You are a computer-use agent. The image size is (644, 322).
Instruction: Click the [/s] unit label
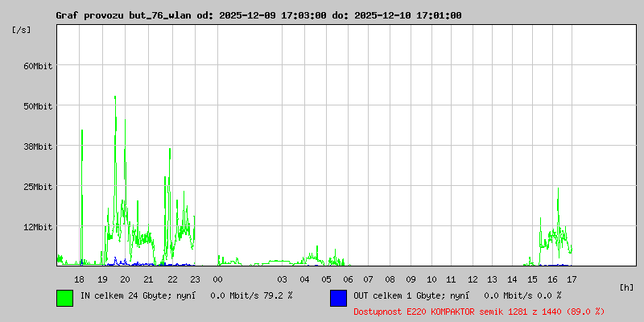tap(22, 30)
